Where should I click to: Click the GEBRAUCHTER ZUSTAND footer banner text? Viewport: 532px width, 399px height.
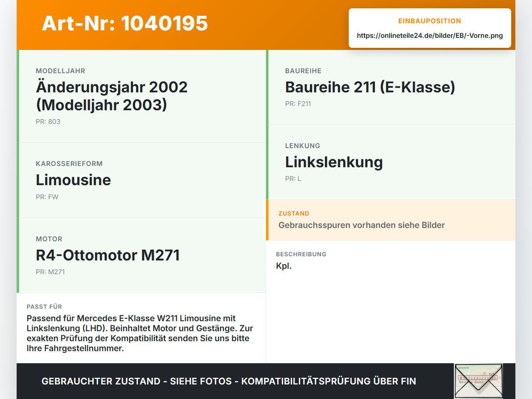229,381
